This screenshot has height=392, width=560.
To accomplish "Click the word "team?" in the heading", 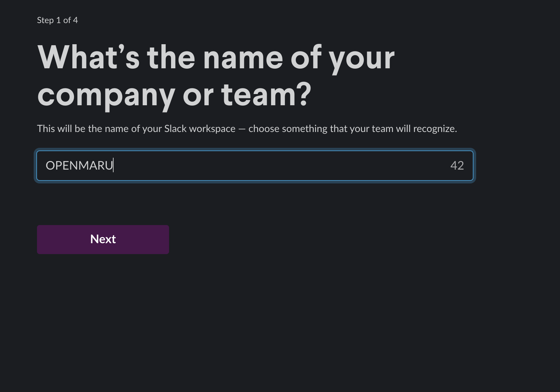I will click(266, 94).
